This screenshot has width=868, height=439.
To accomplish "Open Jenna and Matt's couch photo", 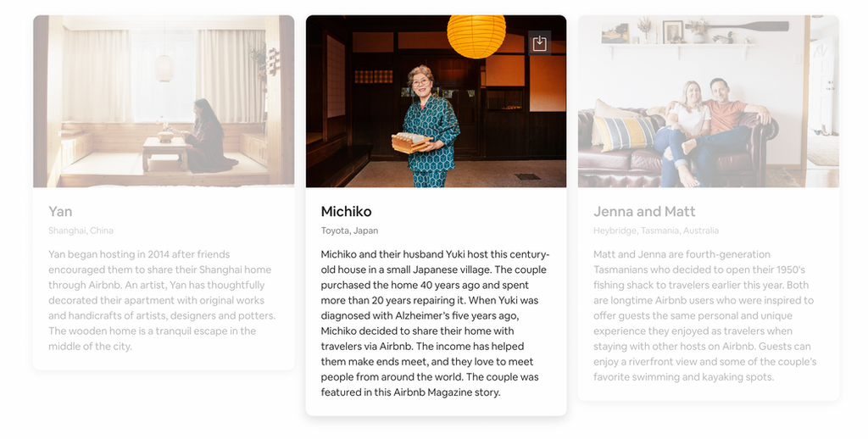I will [709, 102].
